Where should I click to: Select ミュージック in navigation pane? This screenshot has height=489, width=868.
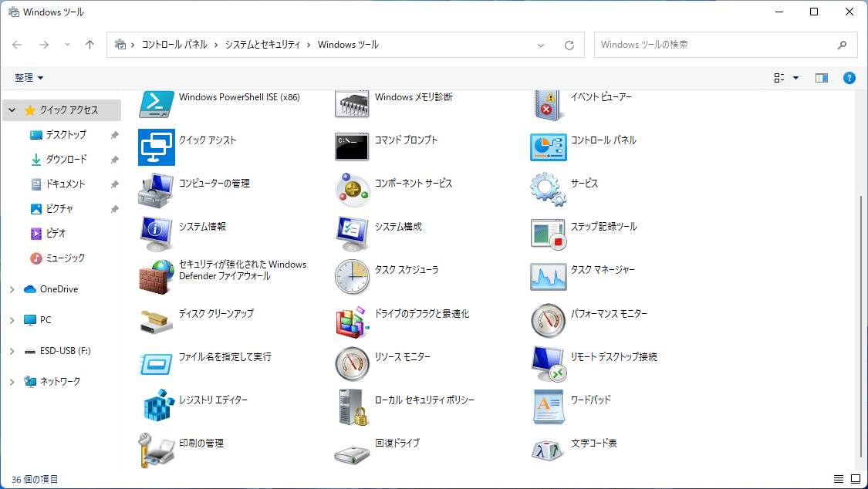tap(66, 258)
